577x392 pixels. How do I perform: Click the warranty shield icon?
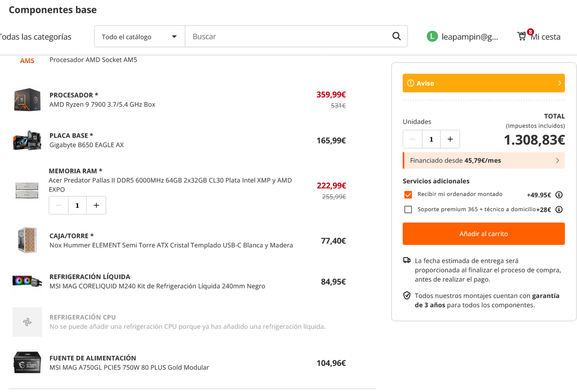[x=407, y=295]
